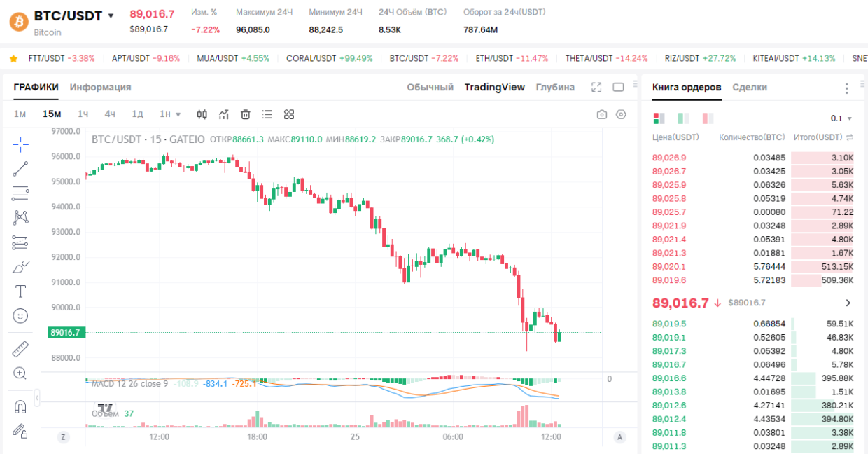Set chart interval to 15м
This screenshot has height=454, width=868.
tap(52, 114)
